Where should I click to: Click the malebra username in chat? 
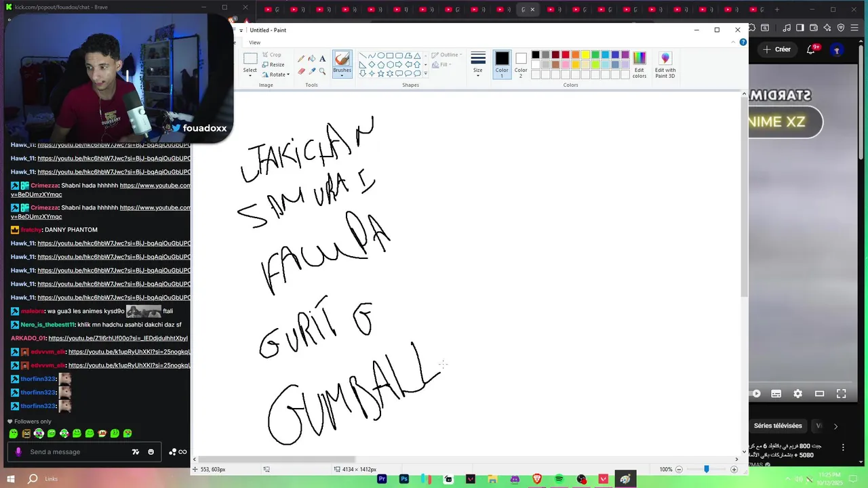click(x=32, y=311)
